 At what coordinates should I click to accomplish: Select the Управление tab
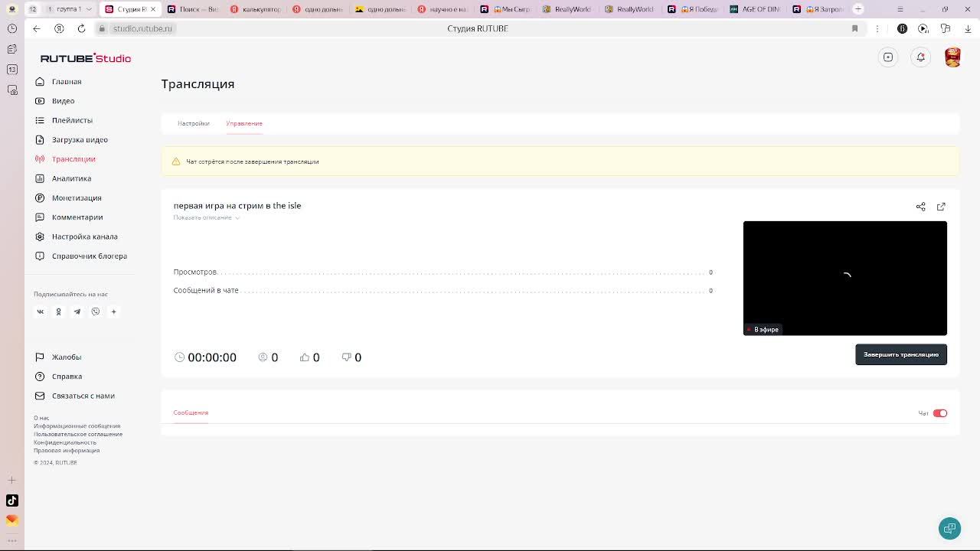244,123
